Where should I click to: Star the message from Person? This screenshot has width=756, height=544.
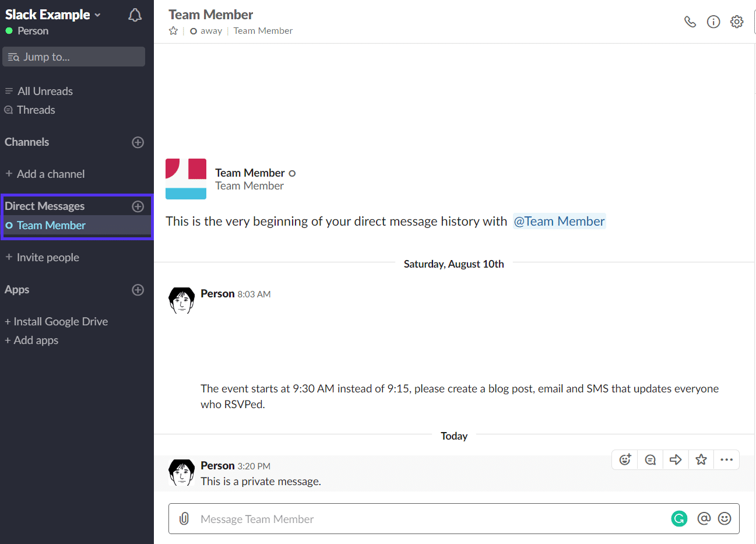pyautogui.click(x=701, y=459)
